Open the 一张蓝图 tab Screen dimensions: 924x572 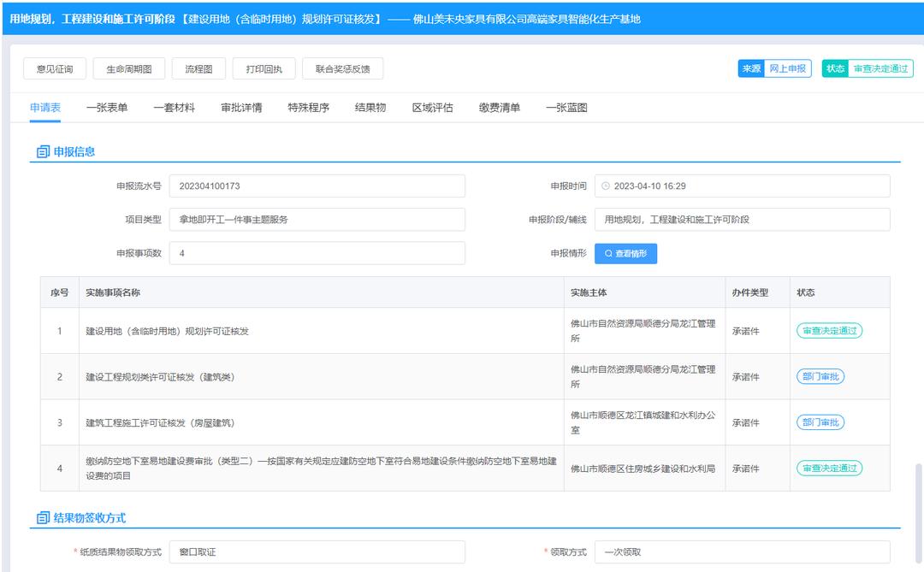click(566, 108)
